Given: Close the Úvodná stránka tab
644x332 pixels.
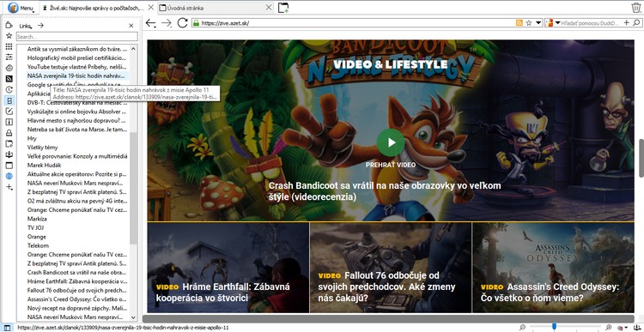Looking at the screenshot, I should [269, 8].
